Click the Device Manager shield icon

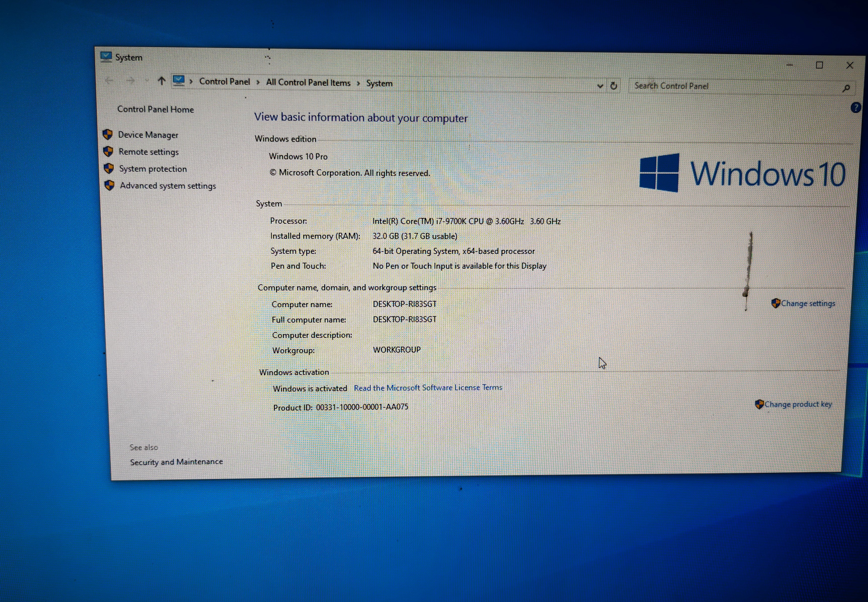(108, 134)
